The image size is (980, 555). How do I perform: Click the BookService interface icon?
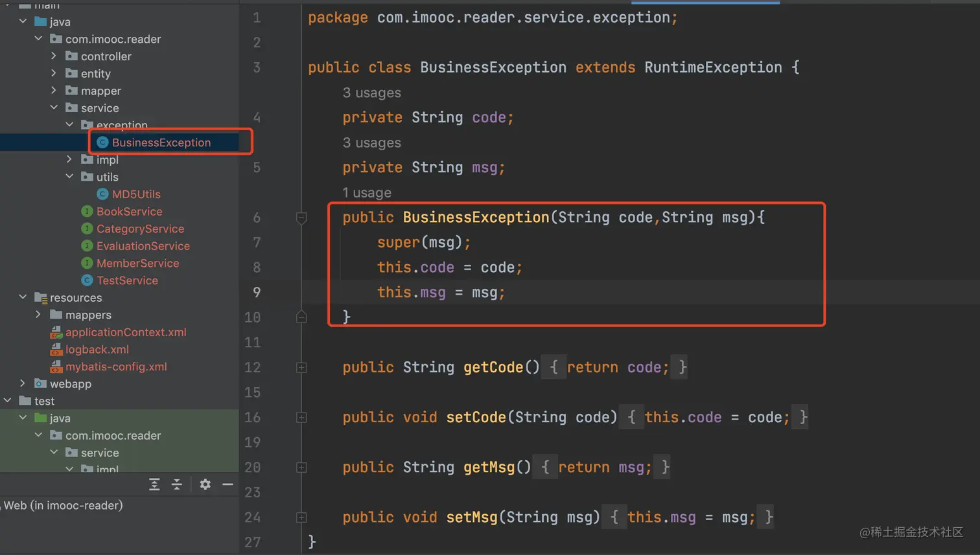coord(87,211)
